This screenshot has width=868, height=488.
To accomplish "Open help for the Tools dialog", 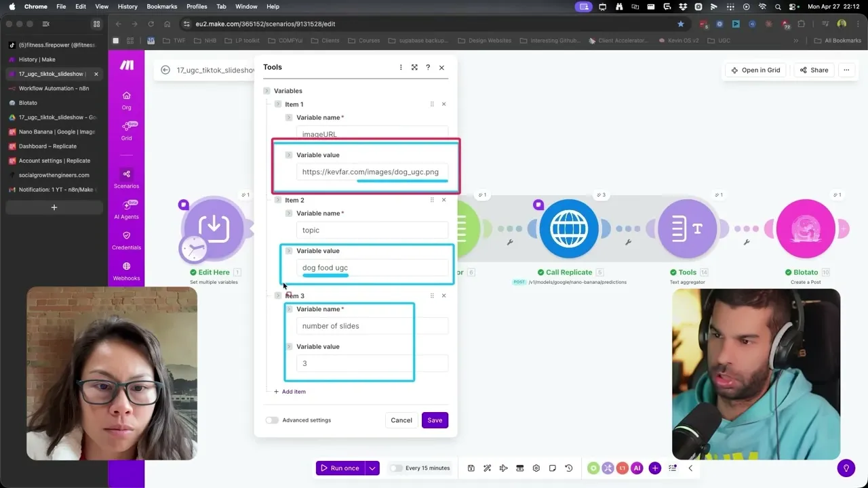I will (428, 67).
